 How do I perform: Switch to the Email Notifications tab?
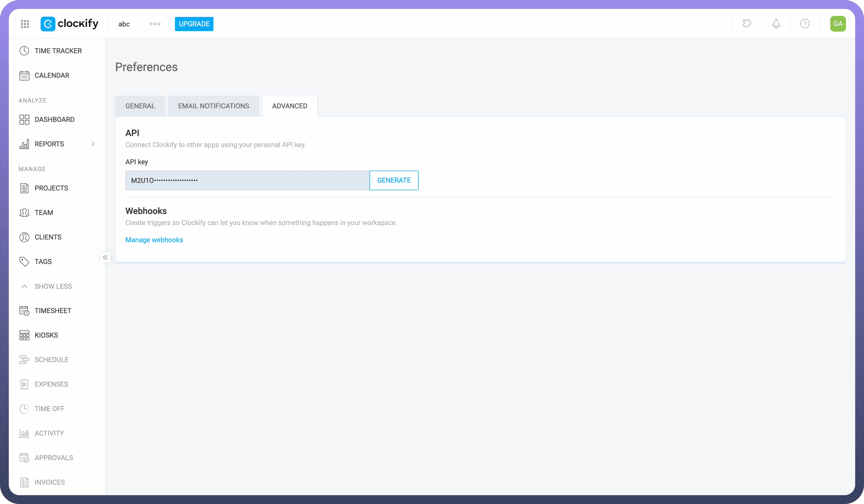tap(213, 106)
